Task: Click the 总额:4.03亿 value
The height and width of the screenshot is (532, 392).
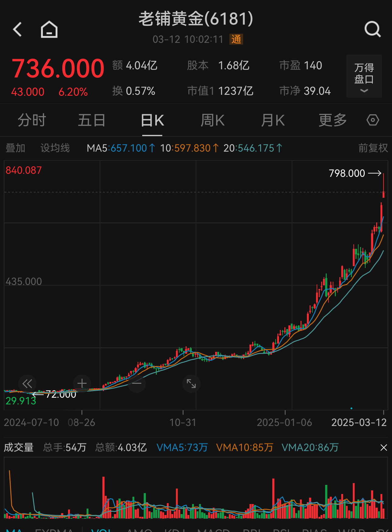Action: click(x=121, y=448)
